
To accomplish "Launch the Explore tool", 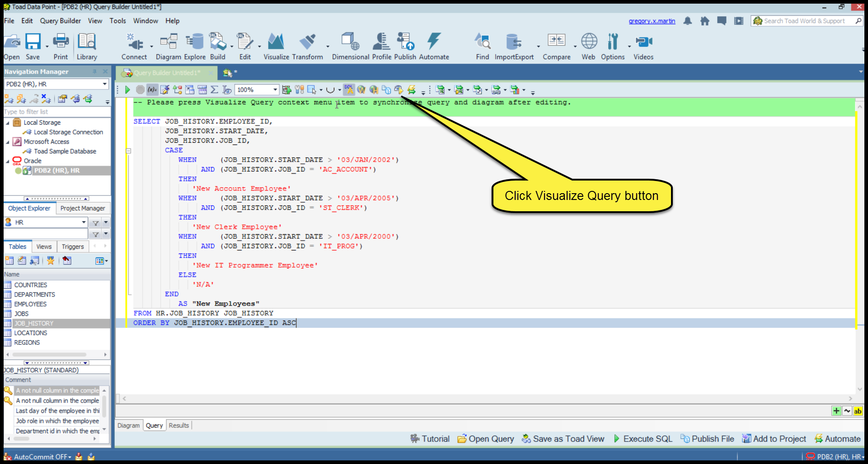I will [195, 46].
